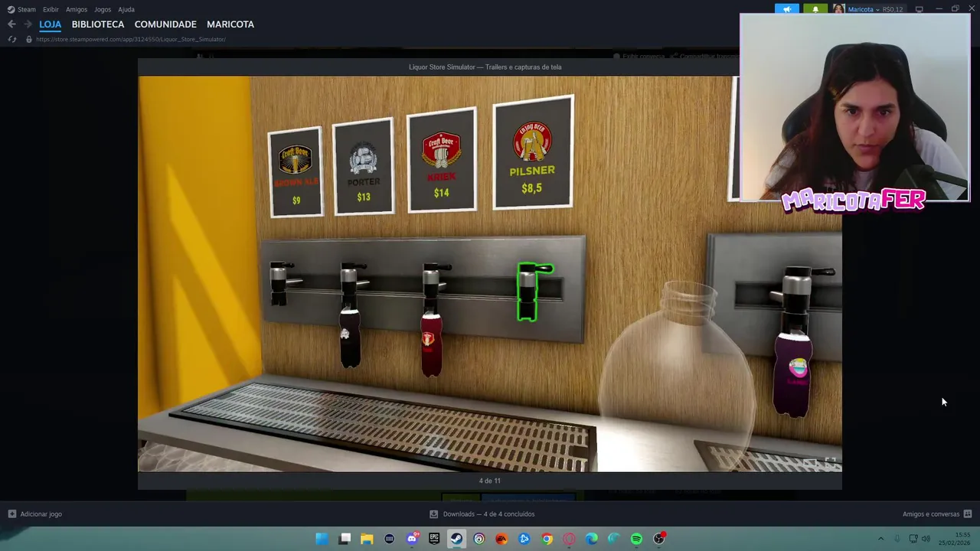980x551 pixels.
Task: Open EA app from taskbar
Action: click(501, 539)
